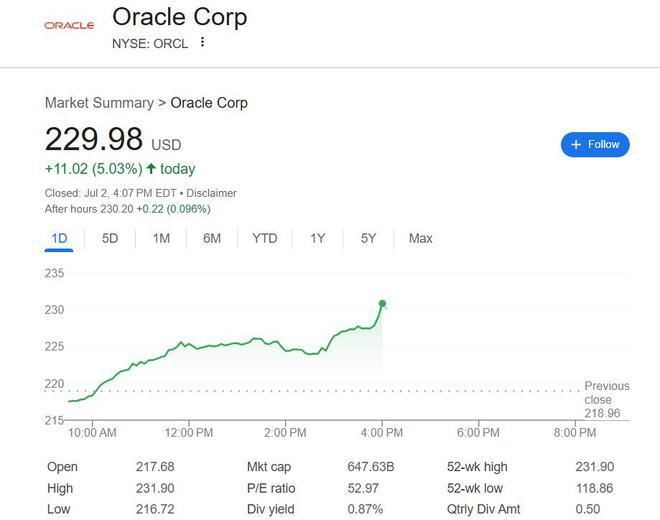660x520 pixels.
Task: Select the 1D chart range tab
Action: [x=59, y=238]
